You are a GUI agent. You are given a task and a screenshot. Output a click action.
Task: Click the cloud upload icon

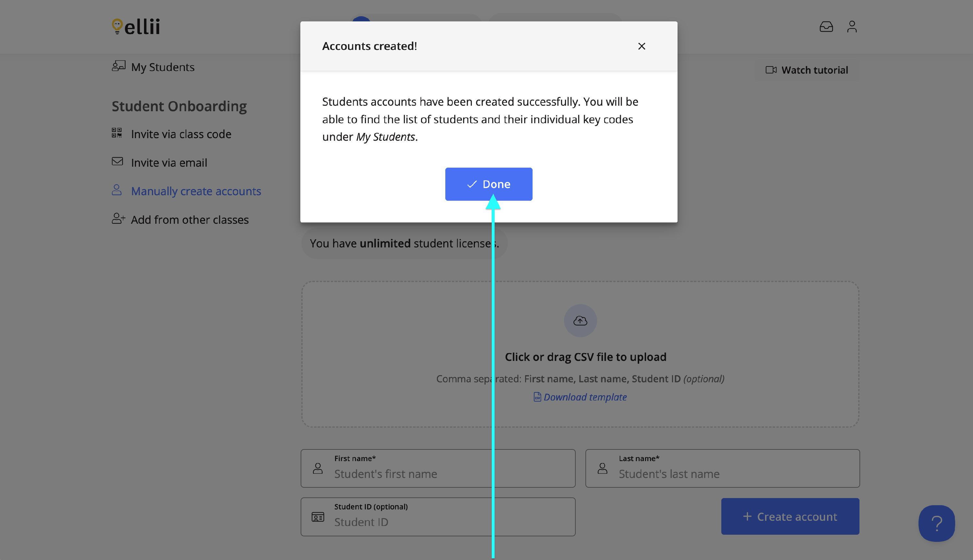point(580,320)
